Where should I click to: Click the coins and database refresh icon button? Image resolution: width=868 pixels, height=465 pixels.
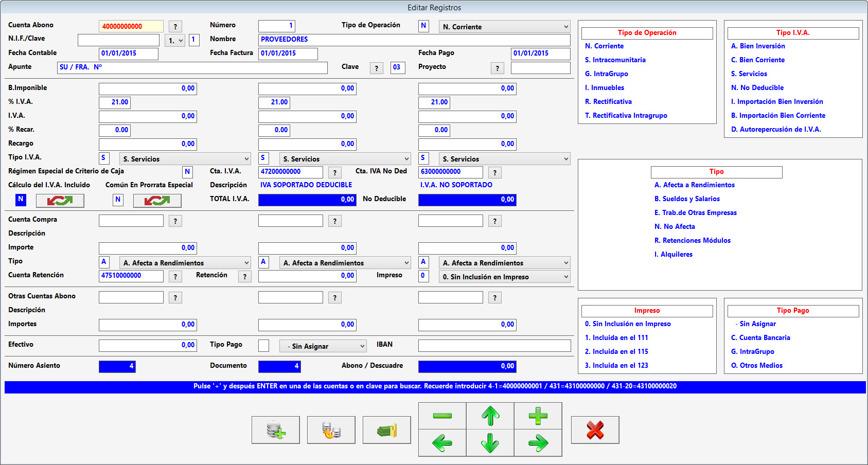(331, 430)
